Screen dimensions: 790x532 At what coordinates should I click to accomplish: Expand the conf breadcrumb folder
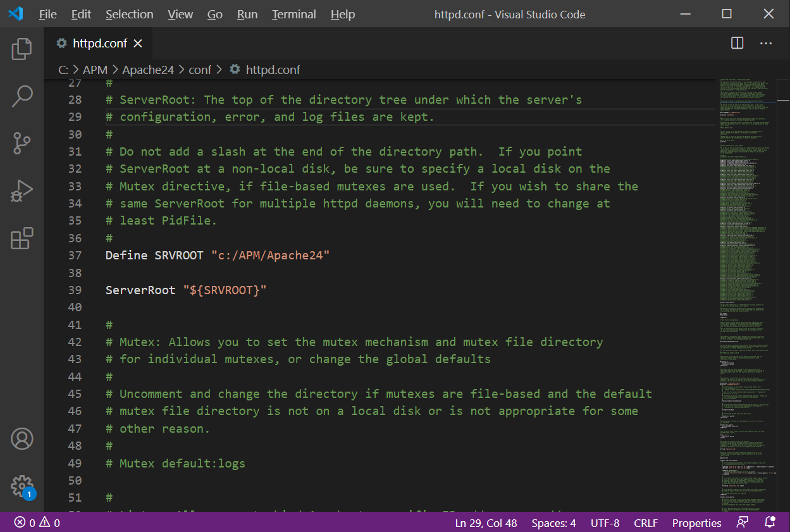[200, 70]
